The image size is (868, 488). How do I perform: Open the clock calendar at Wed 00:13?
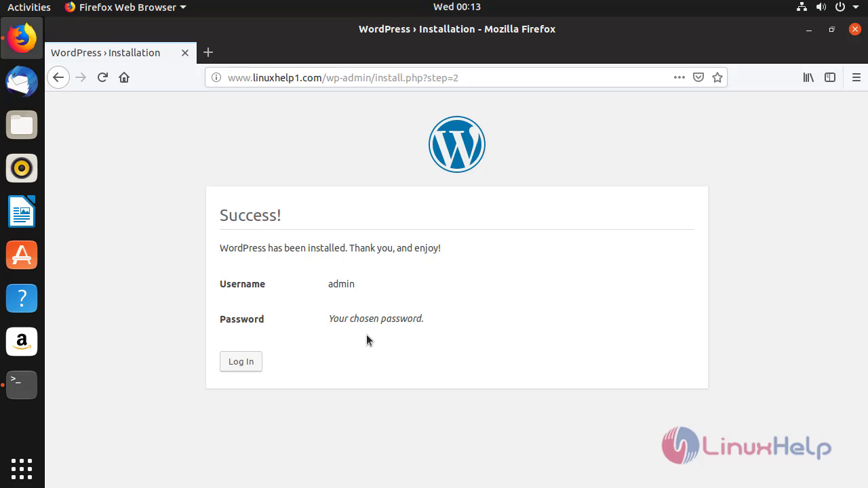tap(457, 7)
